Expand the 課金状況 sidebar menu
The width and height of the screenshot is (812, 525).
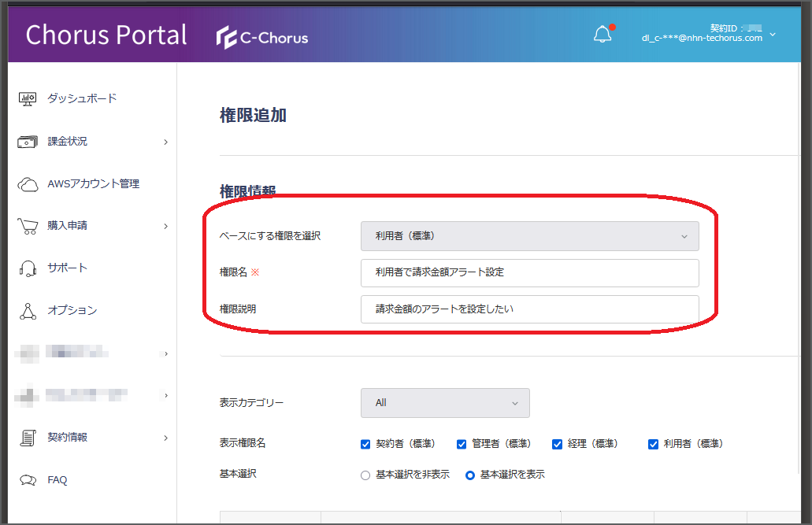tap(93, 142)
